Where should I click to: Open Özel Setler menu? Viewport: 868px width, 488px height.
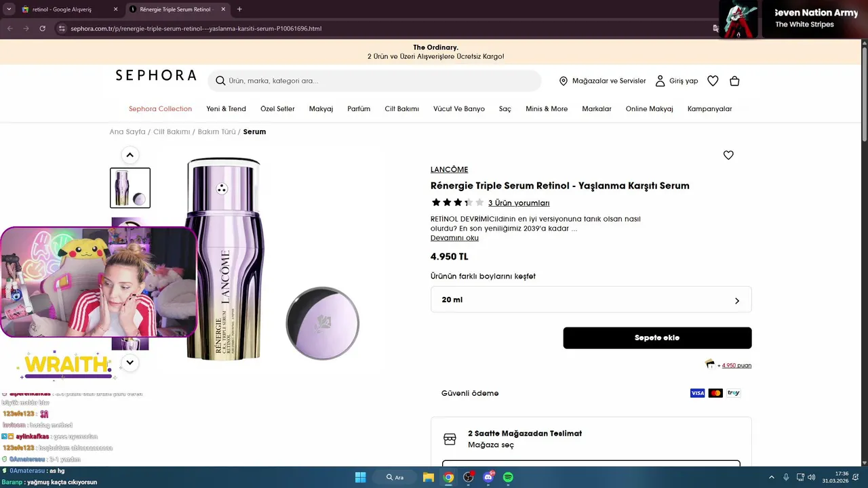tap(277, 108)
